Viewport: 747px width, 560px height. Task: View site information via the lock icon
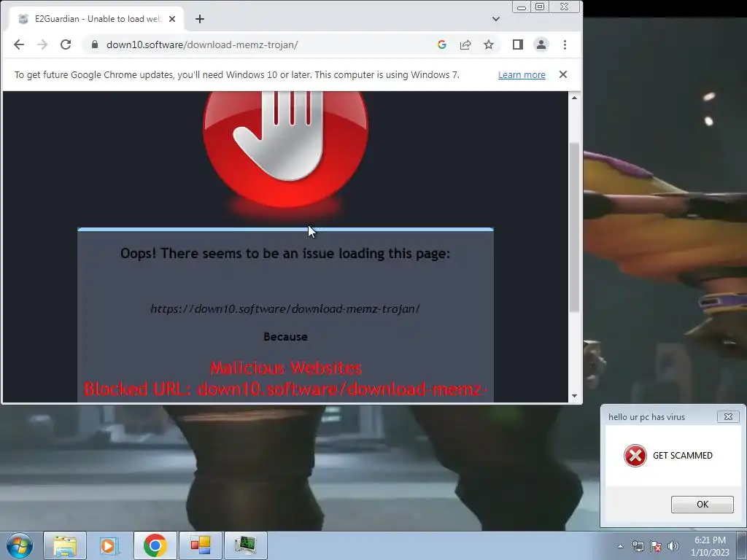click(95, 44)
